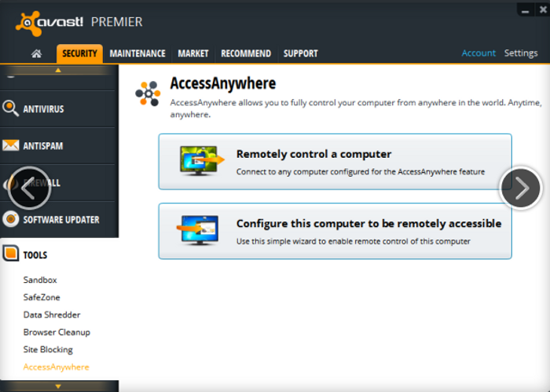Open the Recommend tab

pyautogui.click(x=246, y=53)
